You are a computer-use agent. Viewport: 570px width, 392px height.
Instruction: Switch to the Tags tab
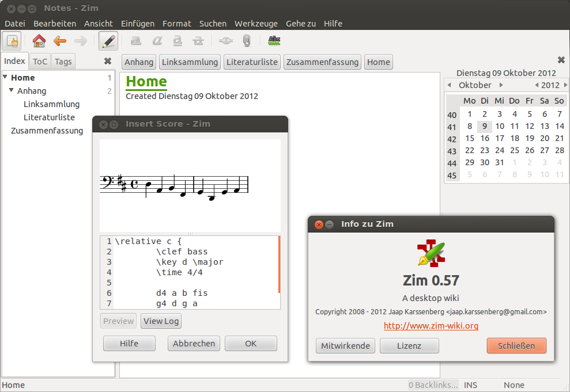(x=63, y=62)
